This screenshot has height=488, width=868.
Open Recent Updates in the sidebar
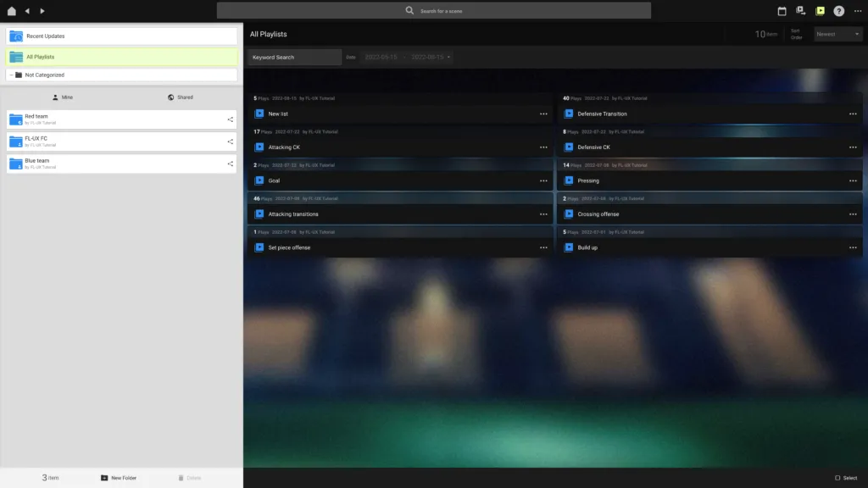pyautogui.click(x=121, y=36)
